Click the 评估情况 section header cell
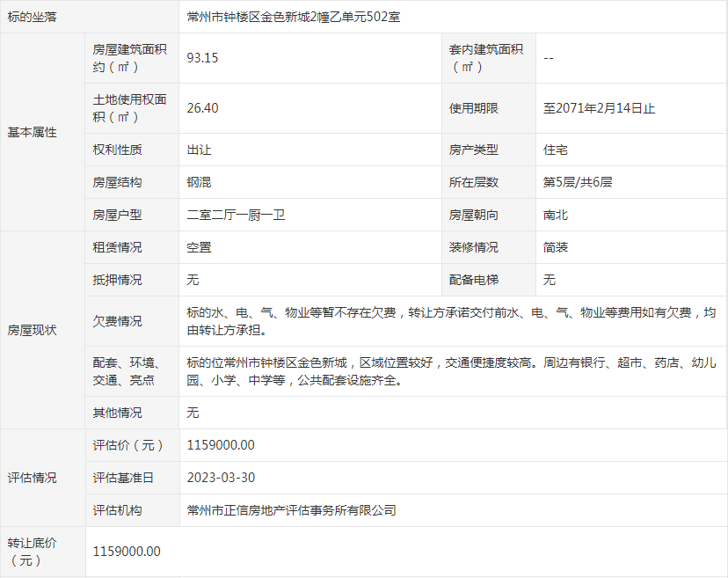 pyautogui.click(x=43, y=478)
